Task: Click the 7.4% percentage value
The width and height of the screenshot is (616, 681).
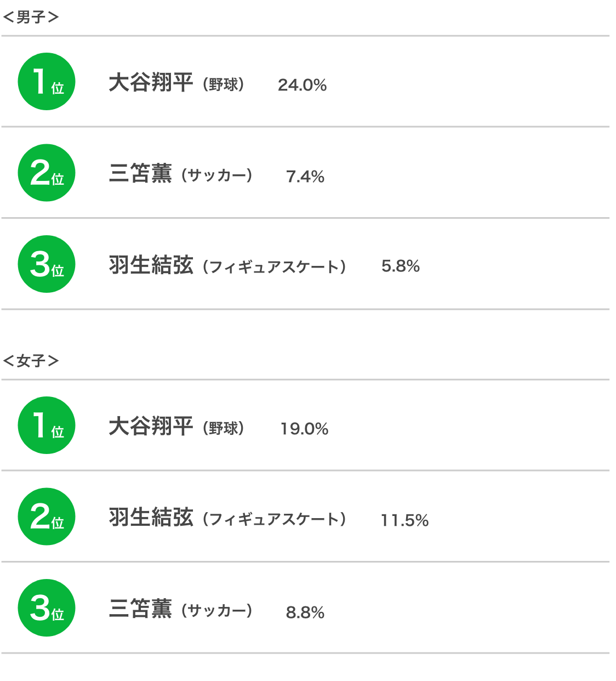Action: tap(305, 177)
